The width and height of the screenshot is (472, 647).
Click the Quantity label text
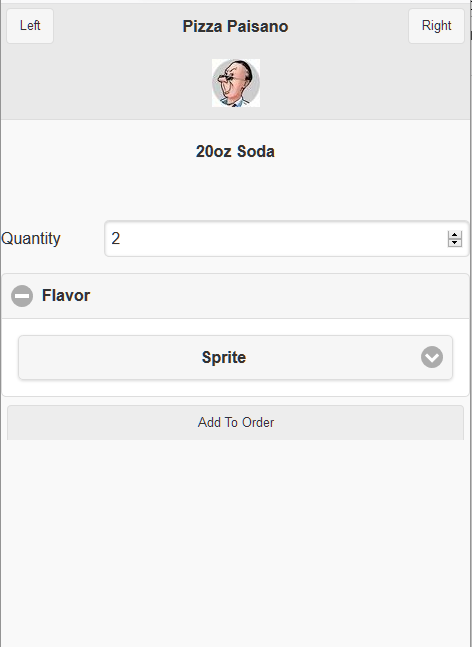31,238
